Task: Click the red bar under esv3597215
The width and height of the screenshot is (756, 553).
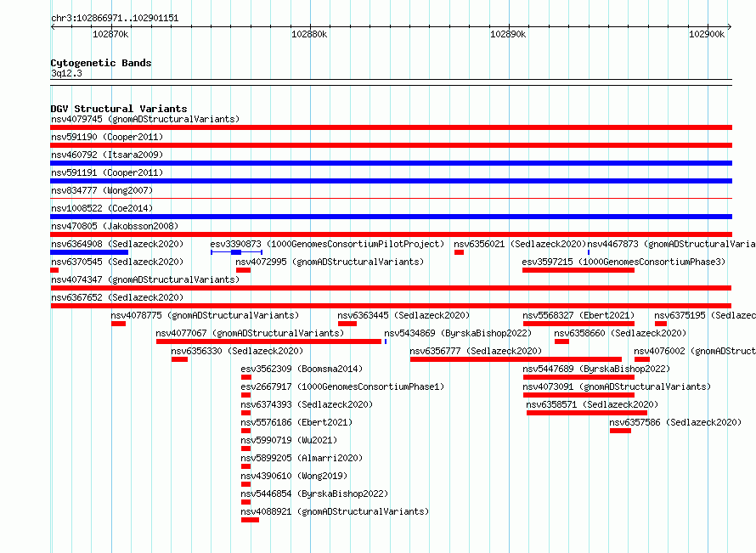Action: (578, 270)
